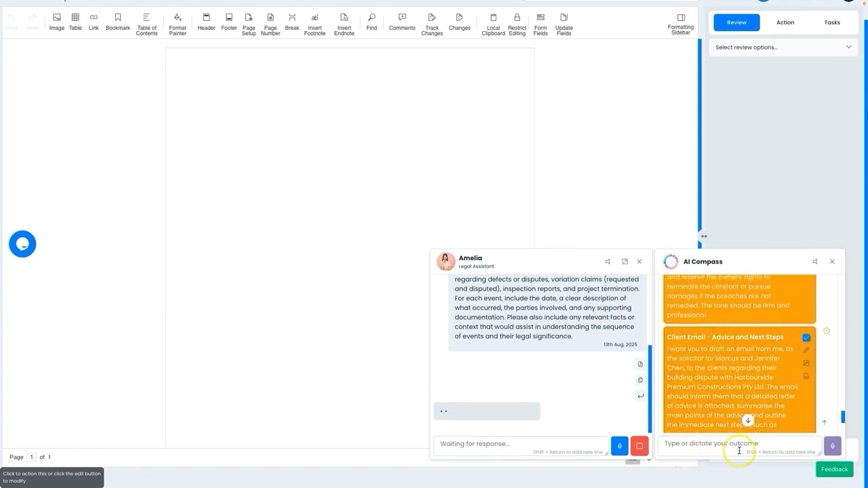Viewport: 868px width, 488px height.
Task: Click Update Fields
Action: pyautogui.click(x=564, y=24)
